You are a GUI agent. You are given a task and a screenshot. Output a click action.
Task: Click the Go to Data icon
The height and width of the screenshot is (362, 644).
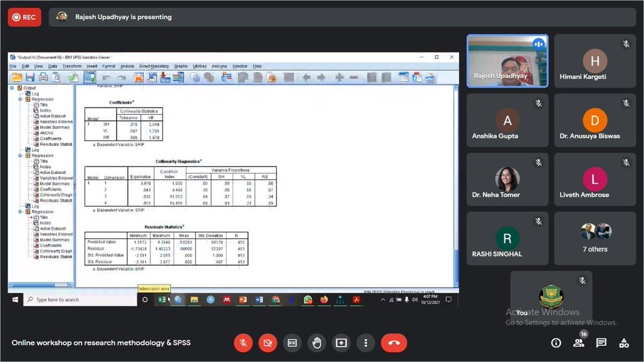click(x=138, y=78)
